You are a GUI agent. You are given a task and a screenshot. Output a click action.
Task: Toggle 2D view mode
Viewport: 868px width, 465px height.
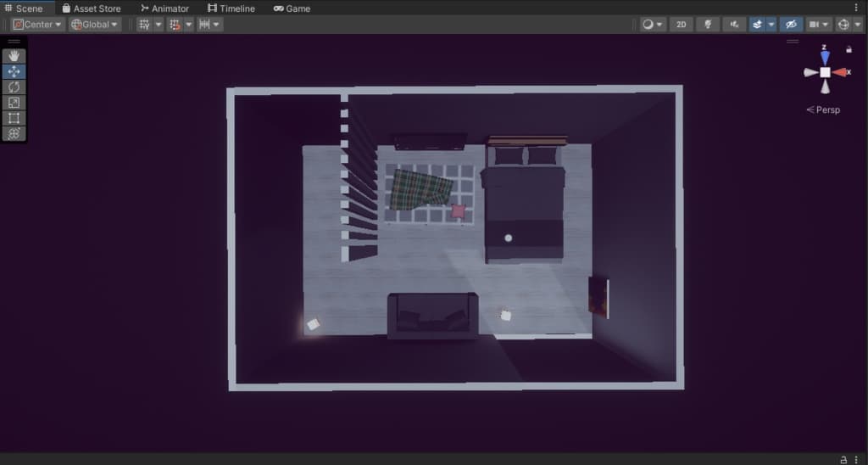tap(681, 25)
